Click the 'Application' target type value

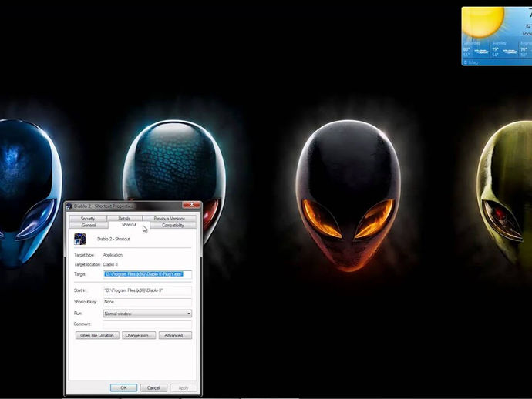coord(113,255)
